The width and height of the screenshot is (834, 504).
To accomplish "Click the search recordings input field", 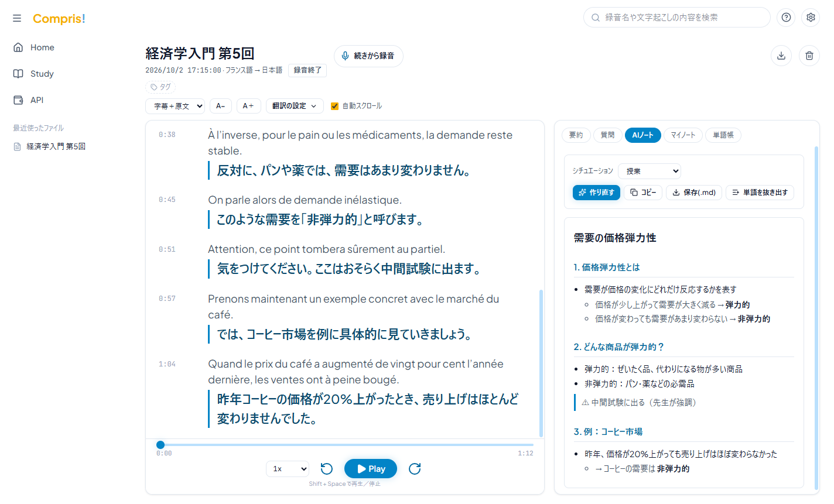I will point(677,18).
